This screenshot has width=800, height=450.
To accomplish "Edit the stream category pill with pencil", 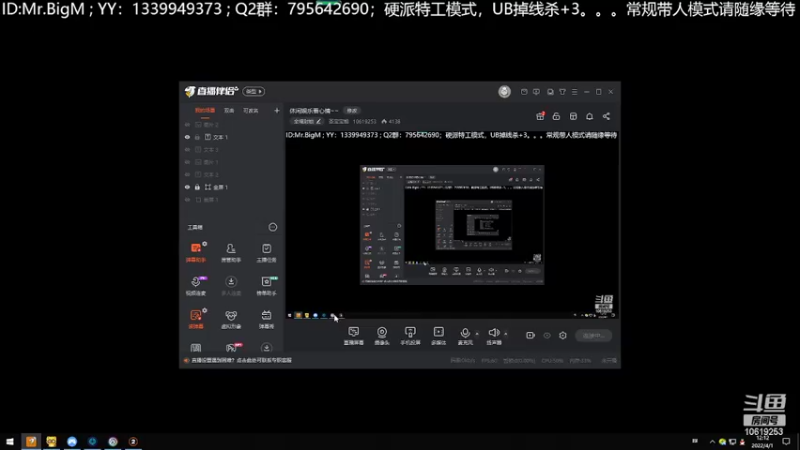I will pos(307,121).
